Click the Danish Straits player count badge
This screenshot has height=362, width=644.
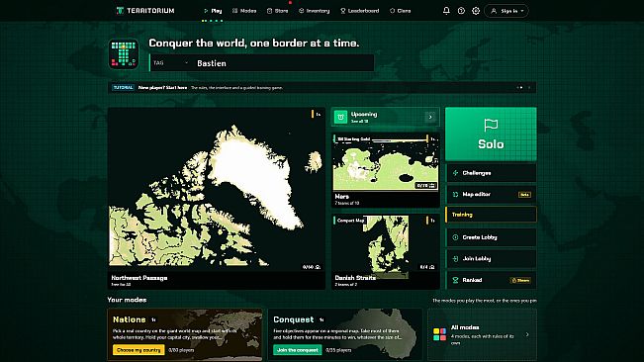pos(427,267)
